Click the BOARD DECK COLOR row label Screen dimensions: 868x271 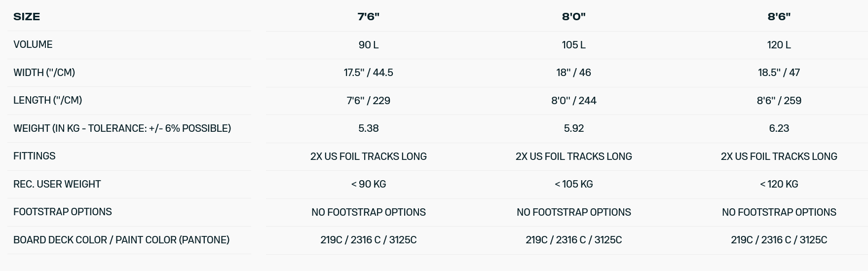121,240
